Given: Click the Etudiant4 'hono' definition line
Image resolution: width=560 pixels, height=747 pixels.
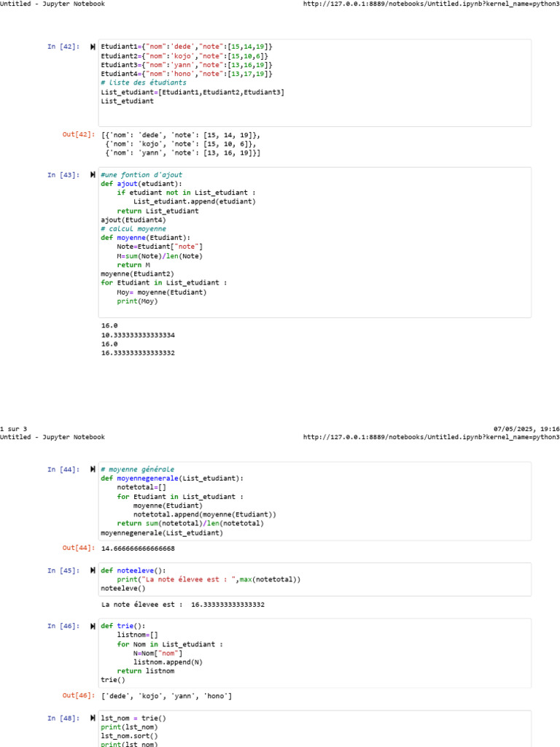Looking at the screenshot, I should tap(187, 74).
